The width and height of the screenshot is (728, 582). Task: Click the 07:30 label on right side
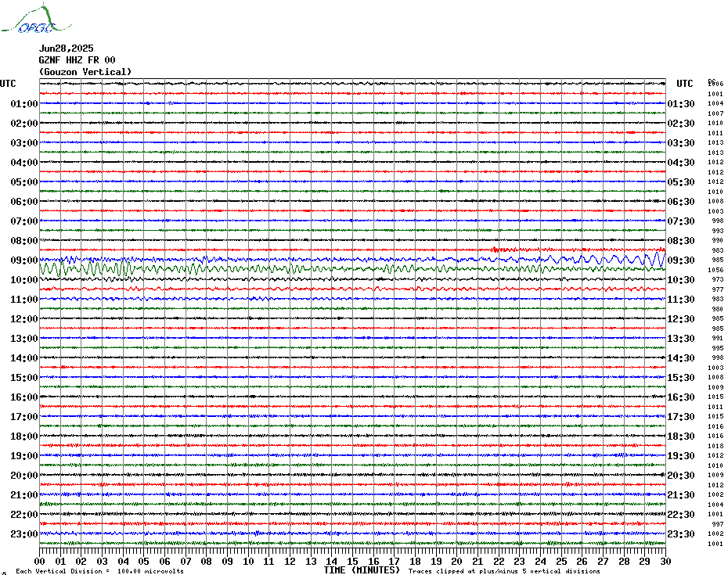(x=681, y=221)
